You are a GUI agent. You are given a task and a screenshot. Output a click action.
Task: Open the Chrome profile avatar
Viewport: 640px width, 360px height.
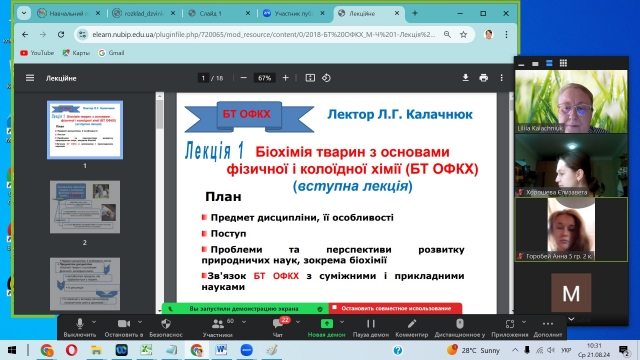(488, 35)
